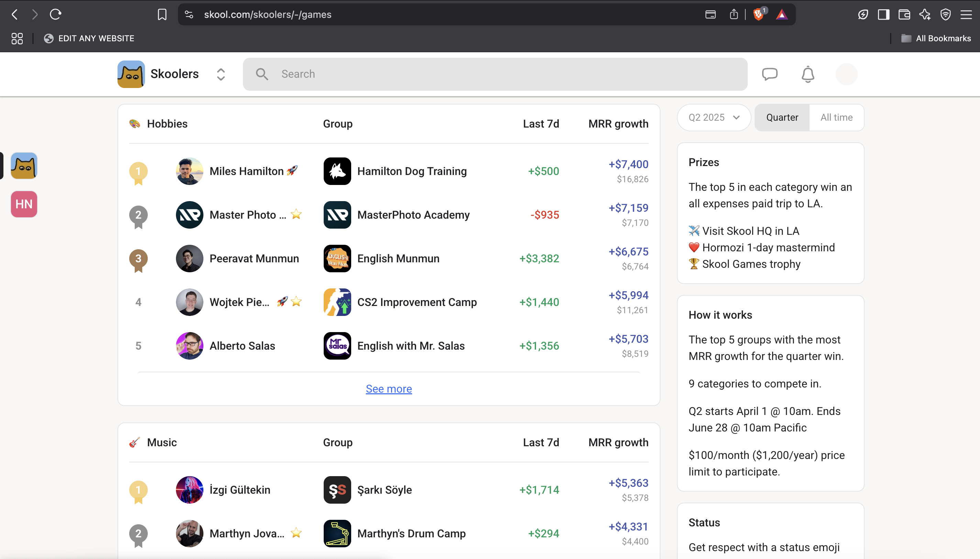The image size is (980, 559).
Task: Click Peeravat Munmun's avatar photo
Action: tap(190, 259)
